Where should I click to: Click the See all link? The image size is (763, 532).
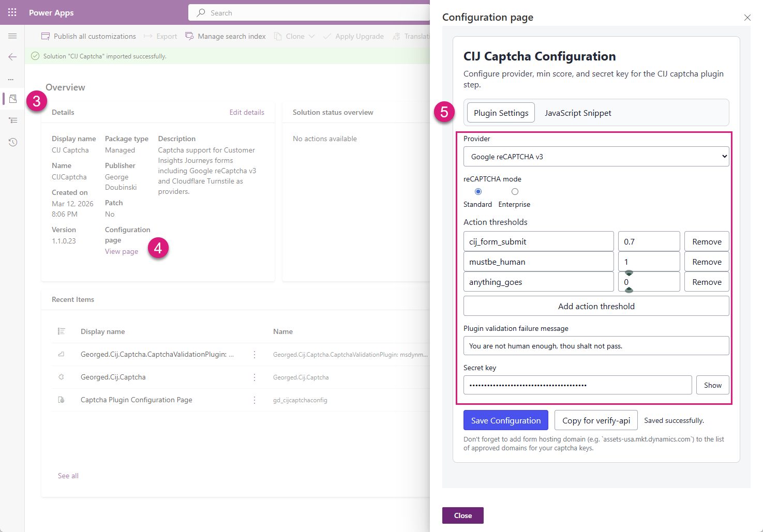[68, 476]
